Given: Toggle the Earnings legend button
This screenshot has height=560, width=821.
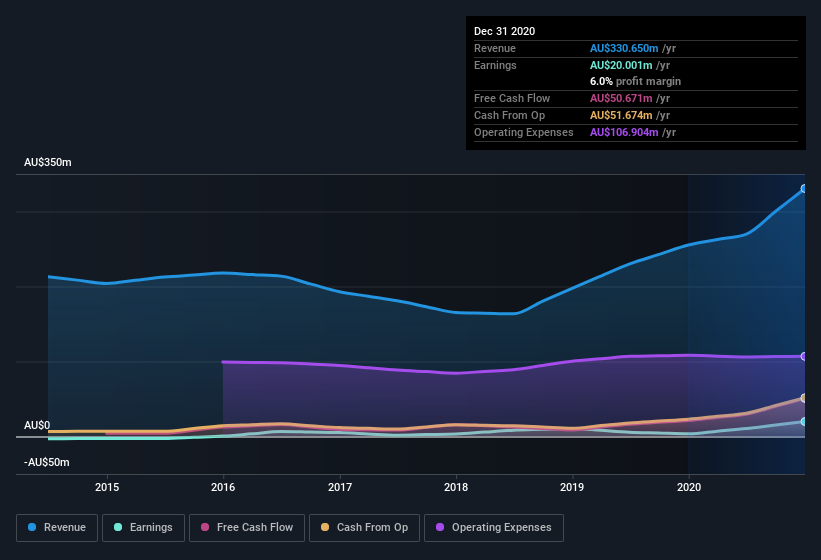Looking at the screenshot, I should coord(143,528).
